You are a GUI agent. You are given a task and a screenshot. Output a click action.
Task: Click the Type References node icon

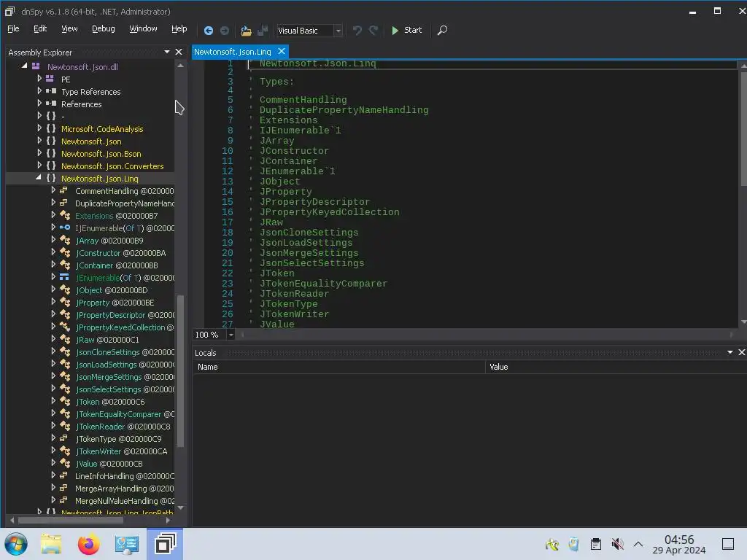coord(51,91)
